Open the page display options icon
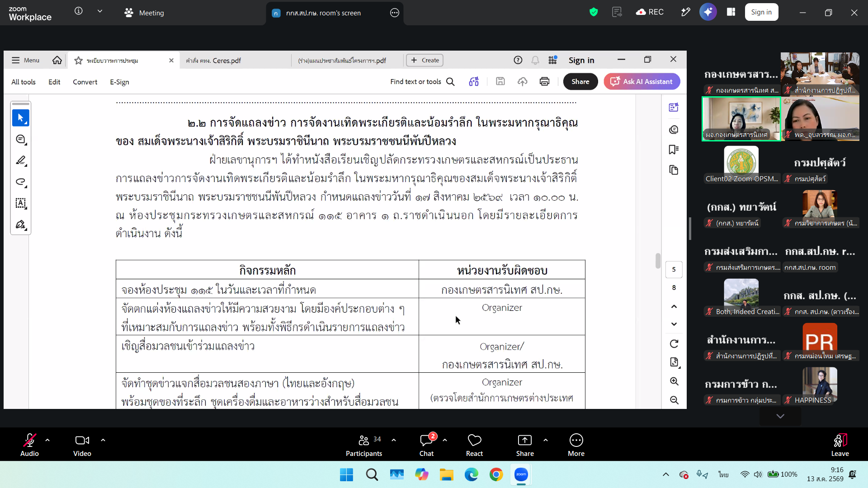The image size is (868, 488). point(674,362)
